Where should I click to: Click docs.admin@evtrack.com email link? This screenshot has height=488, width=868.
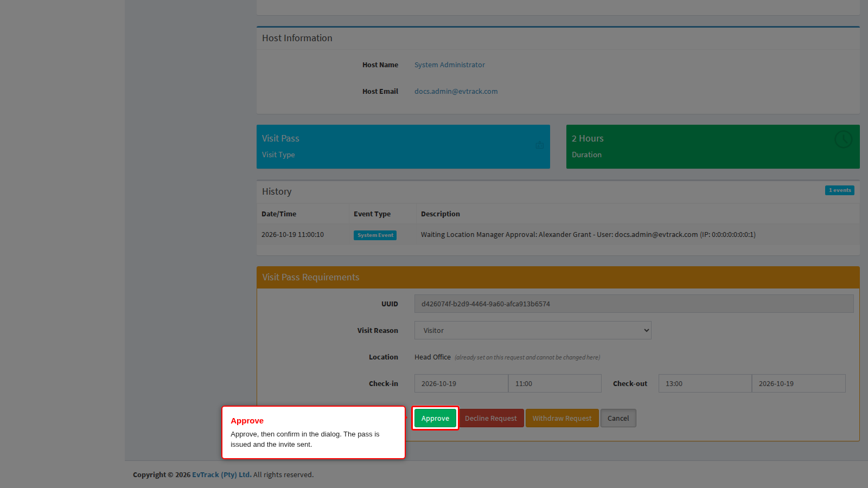coord(456,91)
